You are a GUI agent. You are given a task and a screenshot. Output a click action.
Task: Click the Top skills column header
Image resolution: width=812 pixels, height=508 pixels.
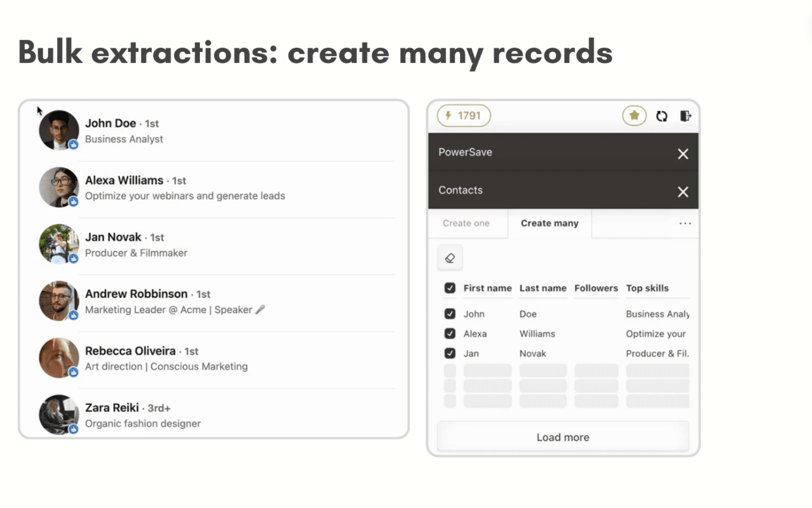click(647, 288)
